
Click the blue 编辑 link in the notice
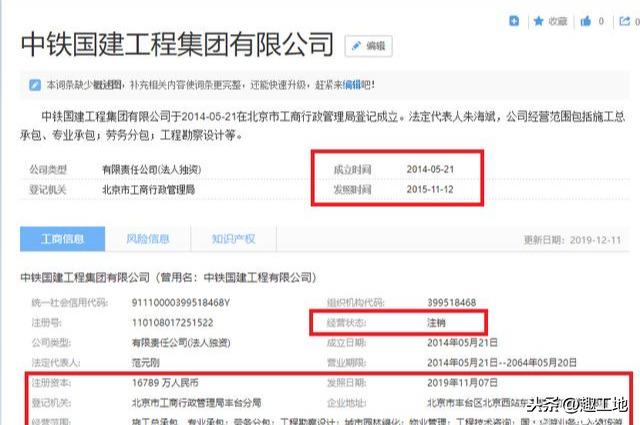352,85
